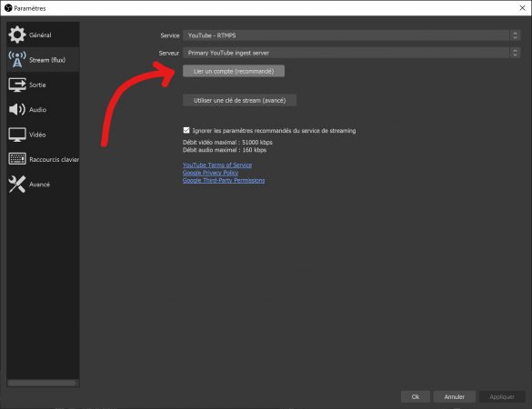Open Google Privacy Policy link

click(210, 173)
